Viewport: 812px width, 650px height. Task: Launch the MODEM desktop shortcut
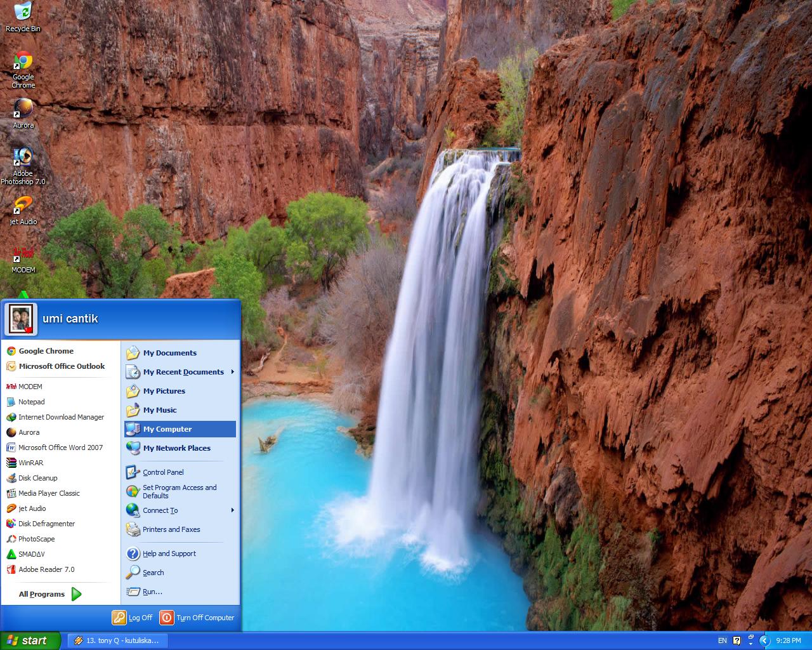point(23,256)
